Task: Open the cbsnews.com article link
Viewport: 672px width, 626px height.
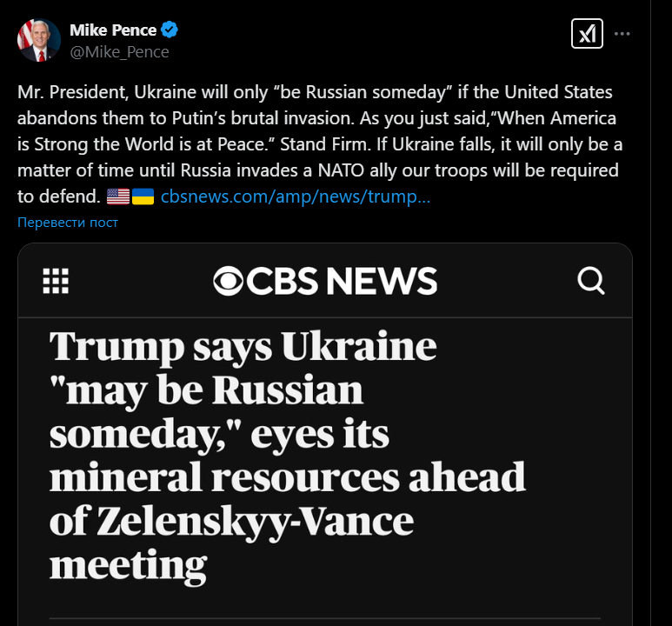Action: point(296,196)
